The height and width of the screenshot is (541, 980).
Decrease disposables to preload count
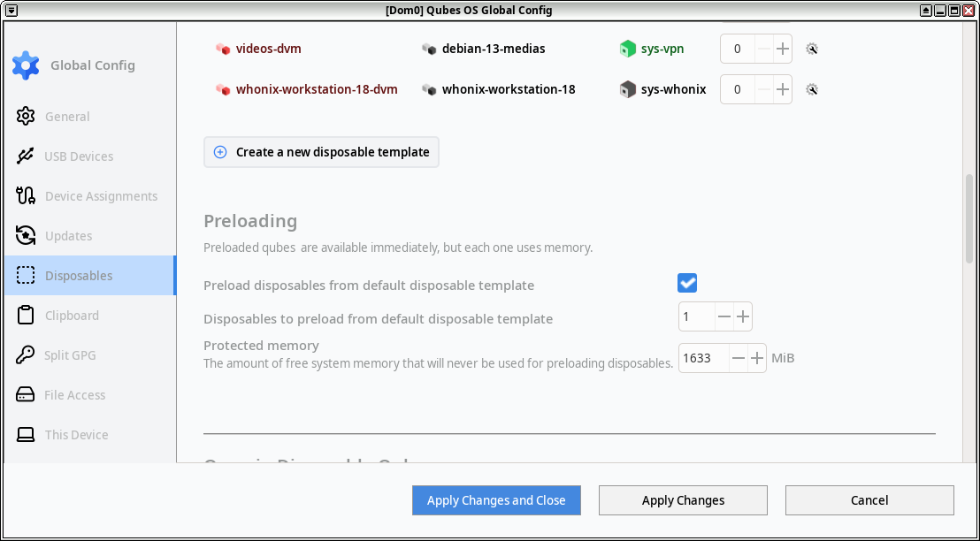[724, 316]
